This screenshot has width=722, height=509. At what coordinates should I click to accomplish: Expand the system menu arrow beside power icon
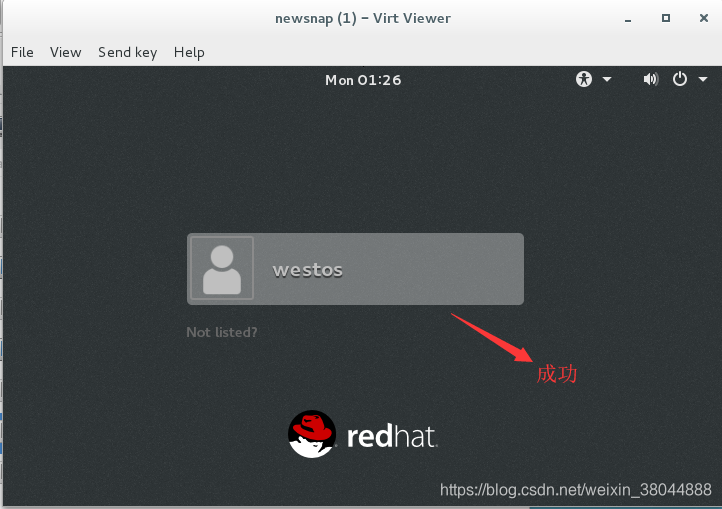point(703,79)
